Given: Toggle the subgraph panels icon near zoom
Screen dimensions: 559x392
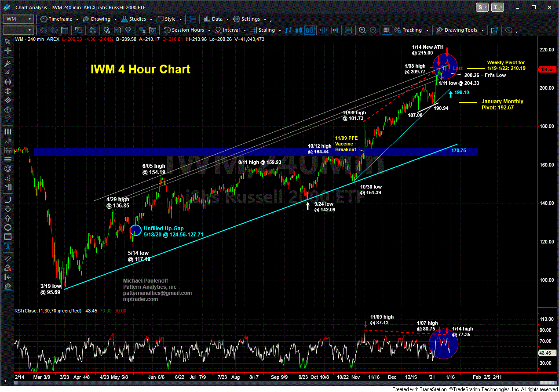Looking at the screenshot, I should (x=348, y=30).
